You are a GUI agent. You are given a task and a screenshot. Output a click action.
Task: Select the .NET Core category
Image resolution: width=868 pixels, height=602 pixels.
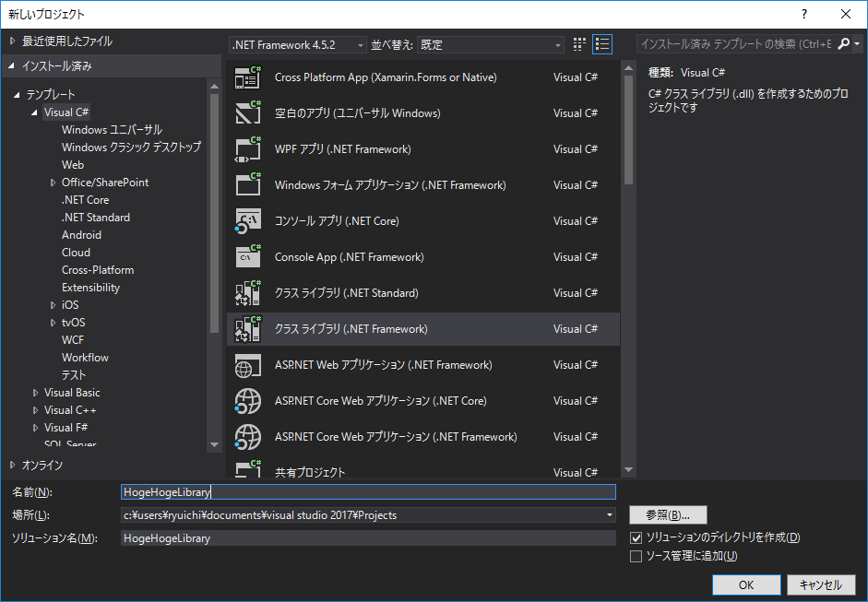[x=85, y=200]
